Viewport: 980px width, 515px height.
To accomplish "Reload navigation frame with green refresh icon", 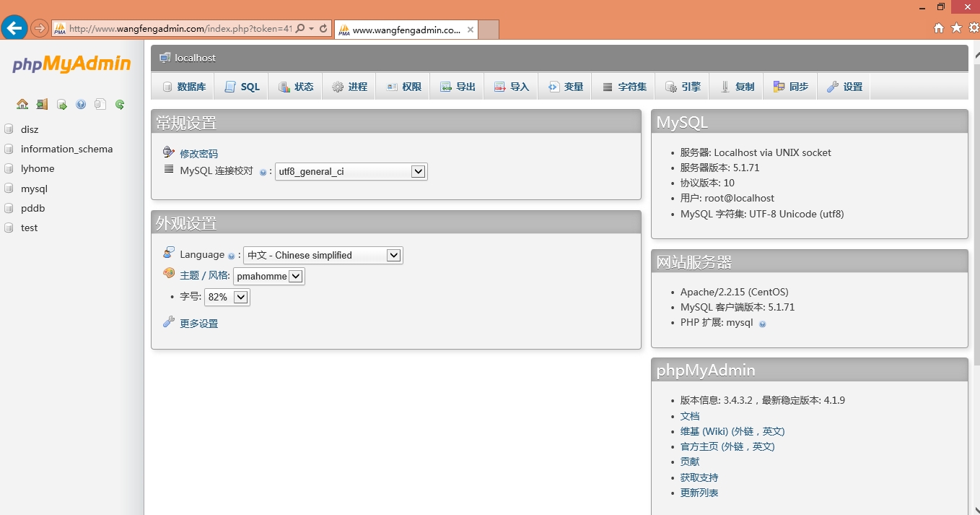I will [x=120, y=104].
